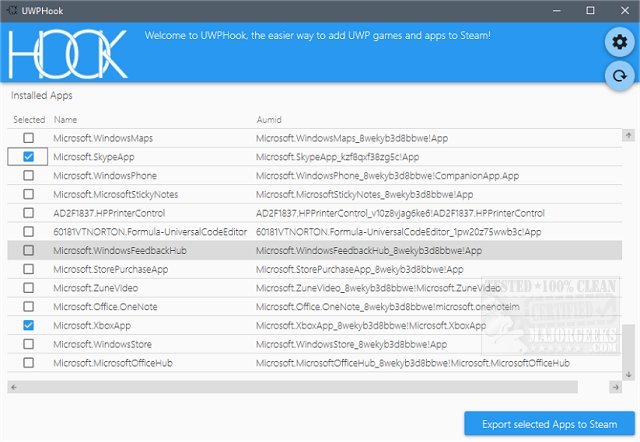Click the Microsoft.MicrosoftStickyNotes name
This screenshot has width=640, height=442.
point(116,194)
